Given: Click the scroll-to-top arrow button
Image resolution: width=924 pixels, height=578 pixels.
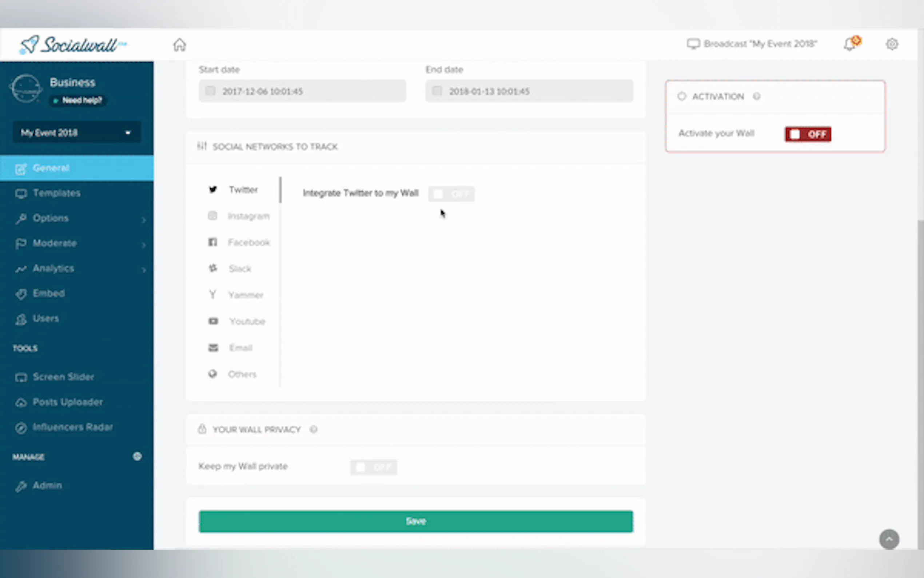Looking at the screenshot, I should point(888,539).
